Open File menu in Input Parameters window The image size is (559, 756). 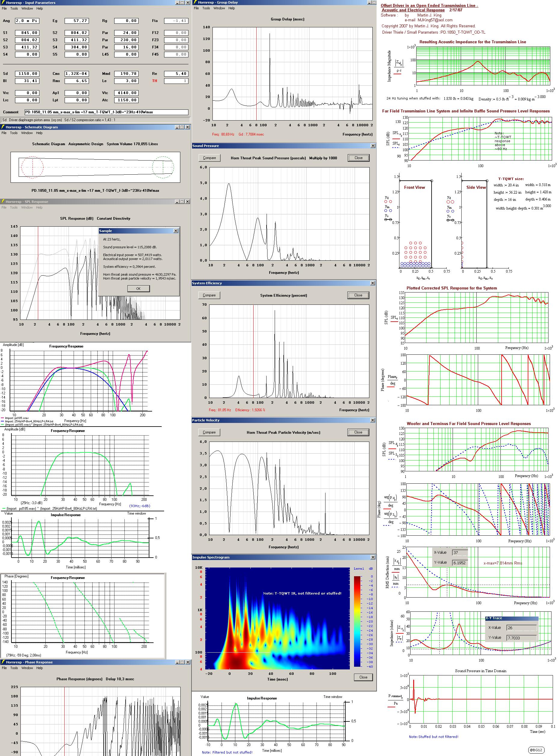[x=4, y=8]
